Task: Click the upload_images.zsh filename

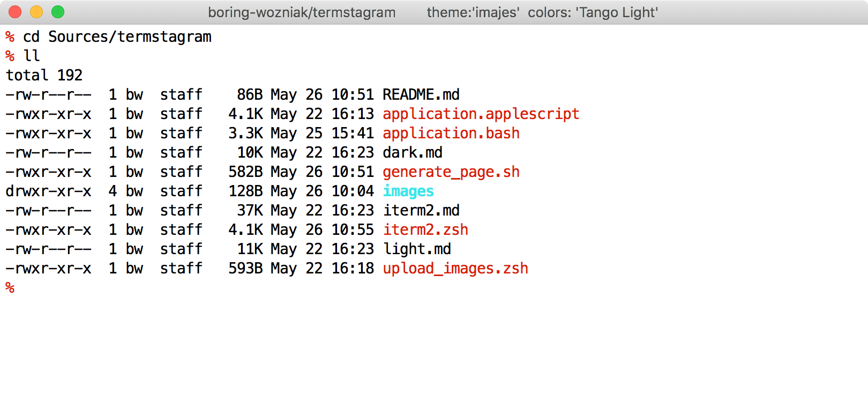Action: [455, 269]
